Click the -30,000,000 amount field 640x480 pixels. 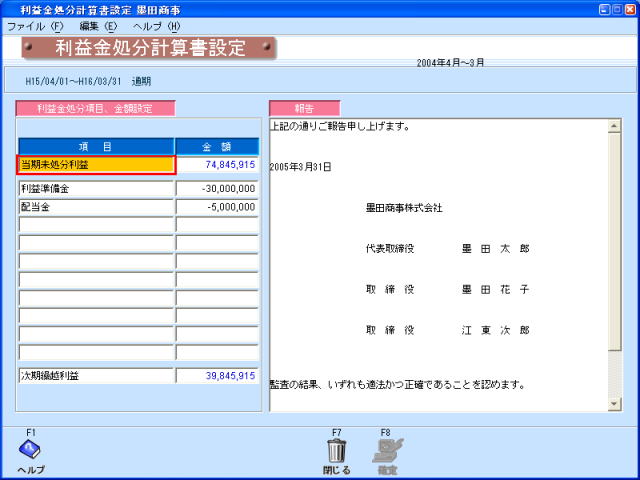click(x=217, y=189)
